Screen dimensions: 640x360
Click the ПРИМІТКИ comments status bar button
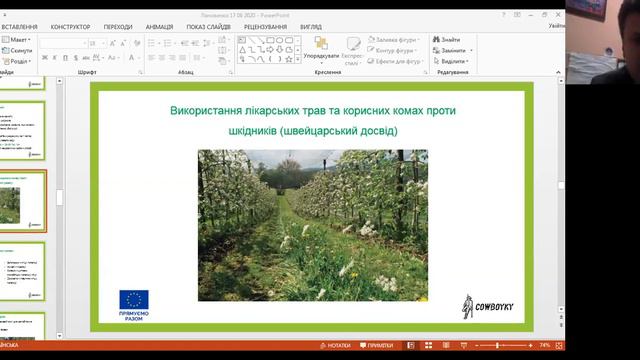[x=376, y=345]
